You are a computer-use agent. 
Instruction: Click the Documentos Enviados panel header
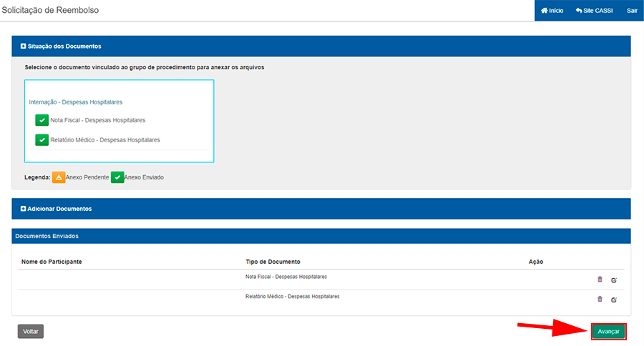click(321, 236)
